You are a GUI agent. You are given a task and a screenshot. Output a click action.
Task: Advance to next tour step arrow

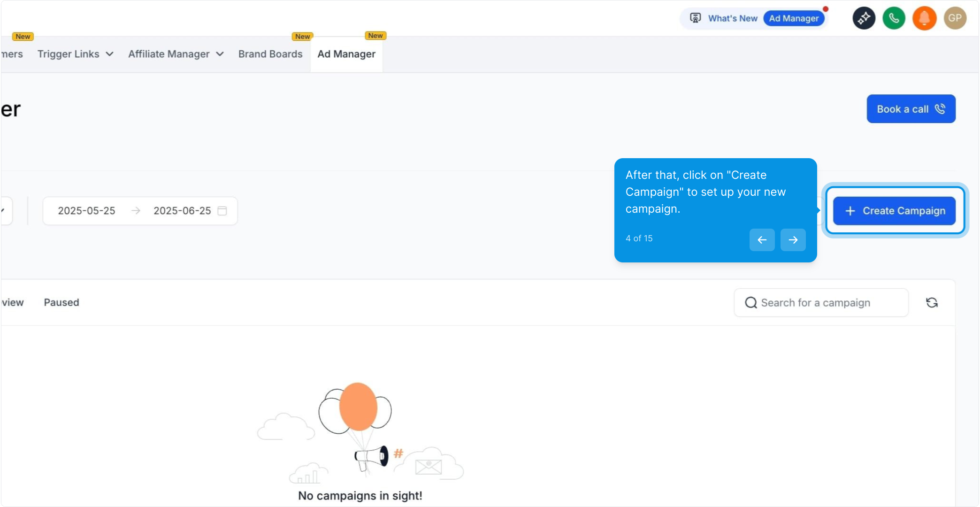[x=793, y=240]
